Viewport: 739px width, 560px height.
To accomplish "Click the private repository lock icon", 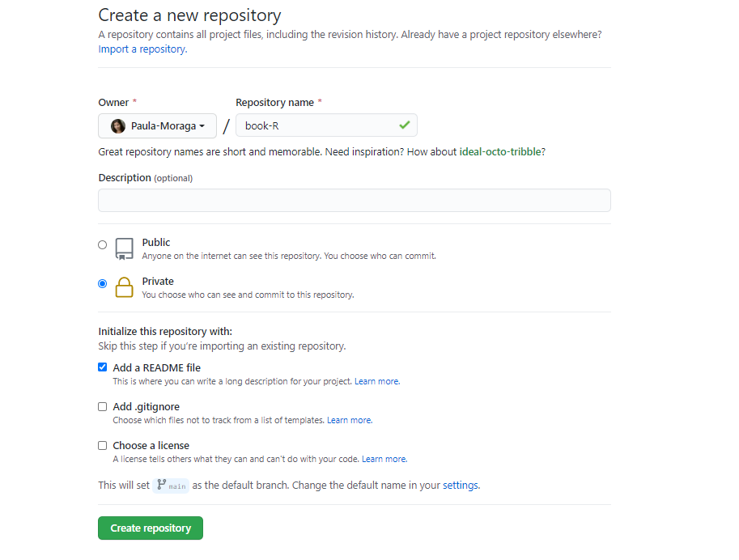I will click(x=125, y=287).
